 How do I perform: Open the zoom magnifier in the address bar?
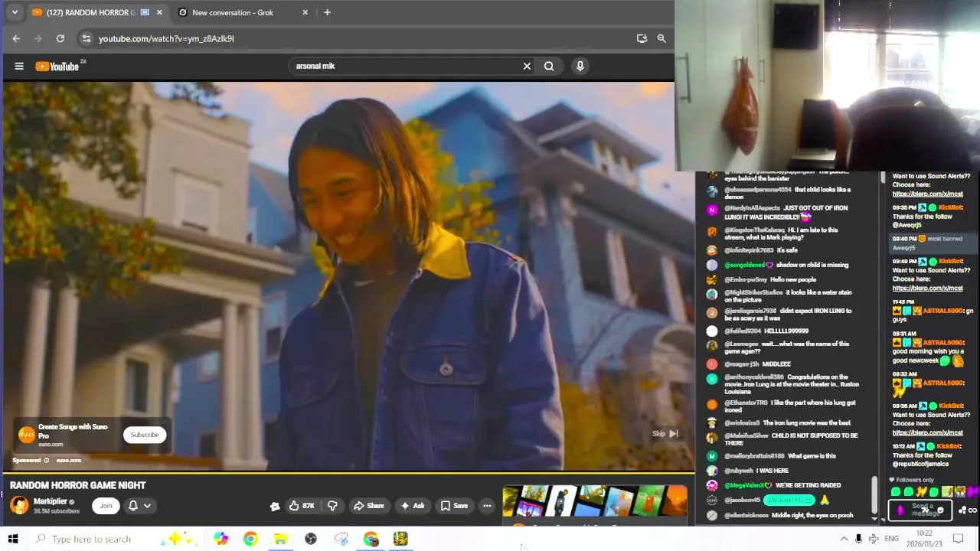pyautogui.click(x=661, y=38)
